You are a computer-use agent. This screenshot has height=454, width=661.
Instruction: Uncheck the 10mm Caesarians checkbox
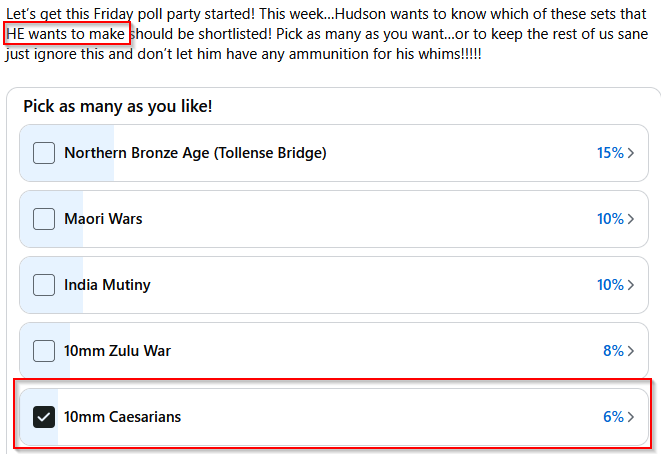[x=44, y=417]
